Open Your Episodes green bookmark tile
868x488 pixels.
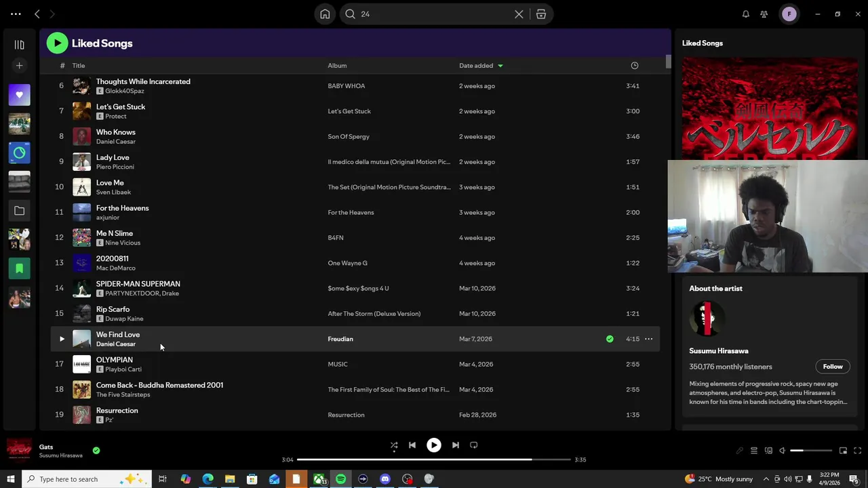click(x=19, y=268)
